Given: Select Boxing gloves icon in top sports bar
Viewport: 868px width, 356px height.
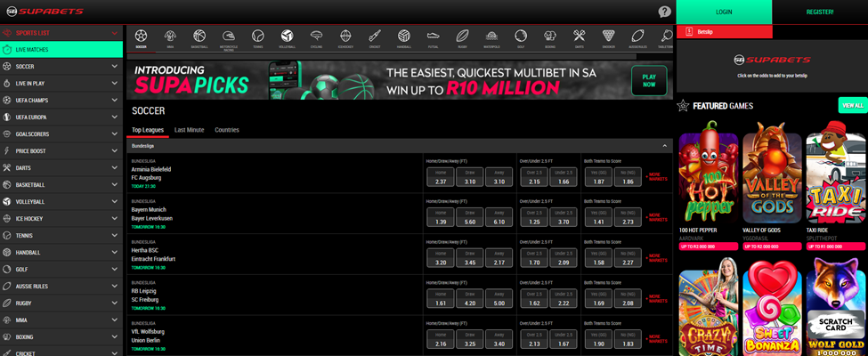Looking at the screenshot, I should pos(549,36).
